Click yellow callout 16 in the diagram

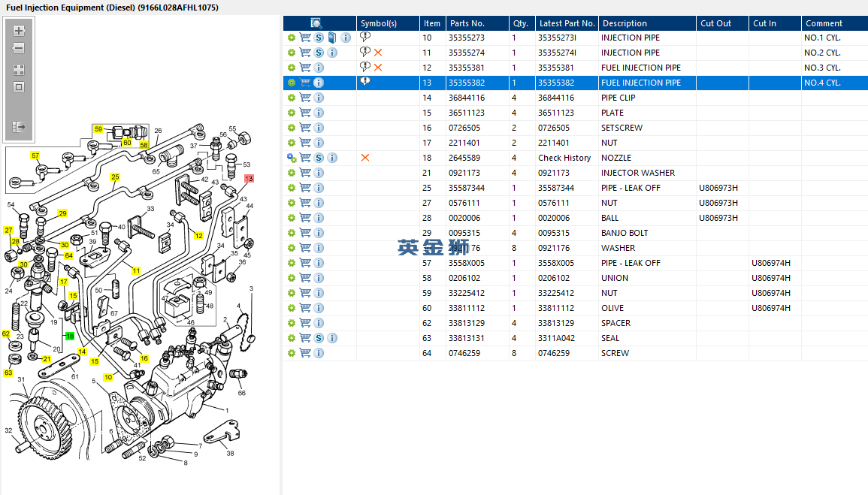pyautogui.click(x=144, y=358)
